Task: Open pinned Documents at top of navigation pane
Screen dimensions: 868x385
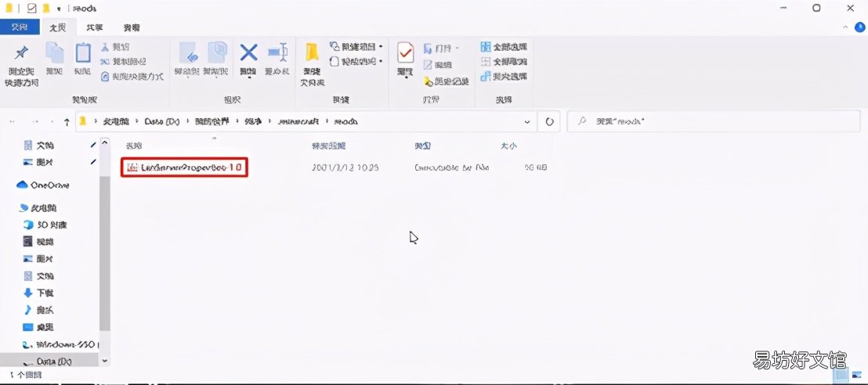Action: pyautogui.click(x=38, y=146)
